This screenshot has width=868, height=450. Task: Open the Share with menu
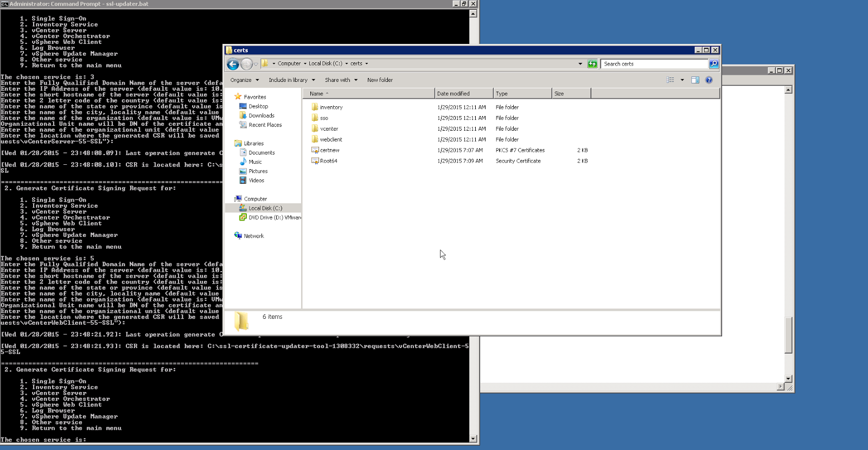[341, 80]
